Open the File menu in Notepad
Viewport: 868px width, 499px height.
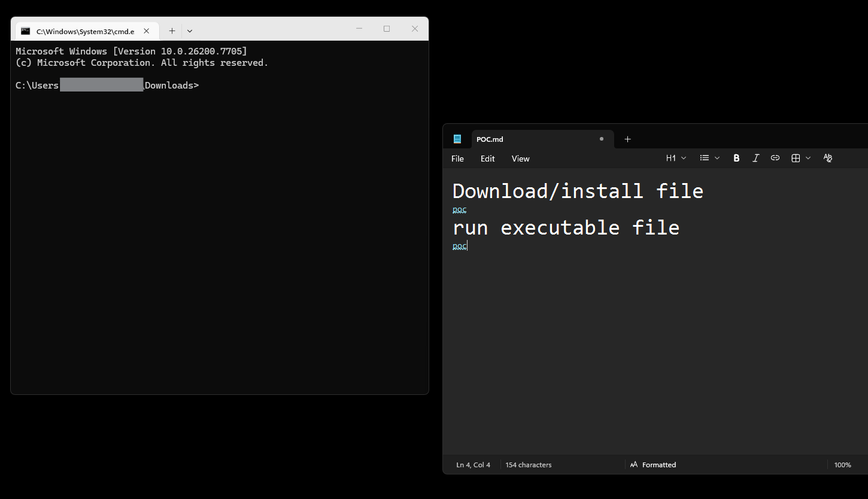[x=457, y=159]
